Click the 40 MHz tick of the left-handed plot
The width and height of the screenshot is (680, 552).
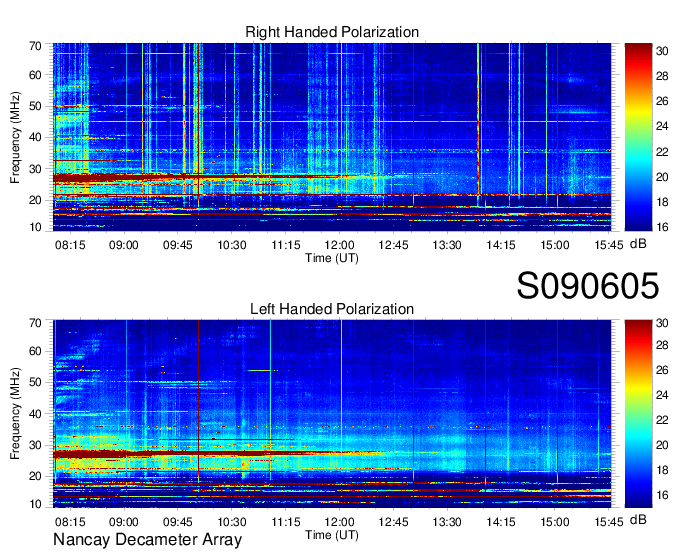coord(35,414)
